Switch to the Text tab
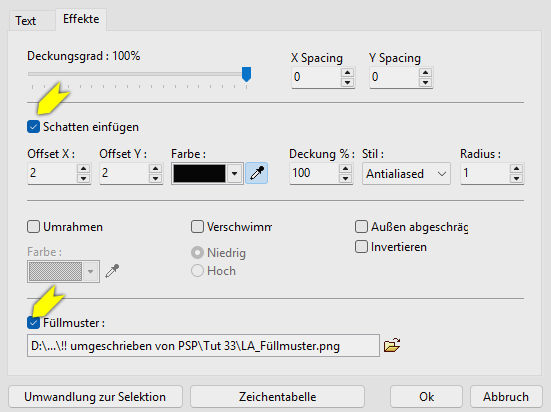551x412 pixels. [26, 21]
